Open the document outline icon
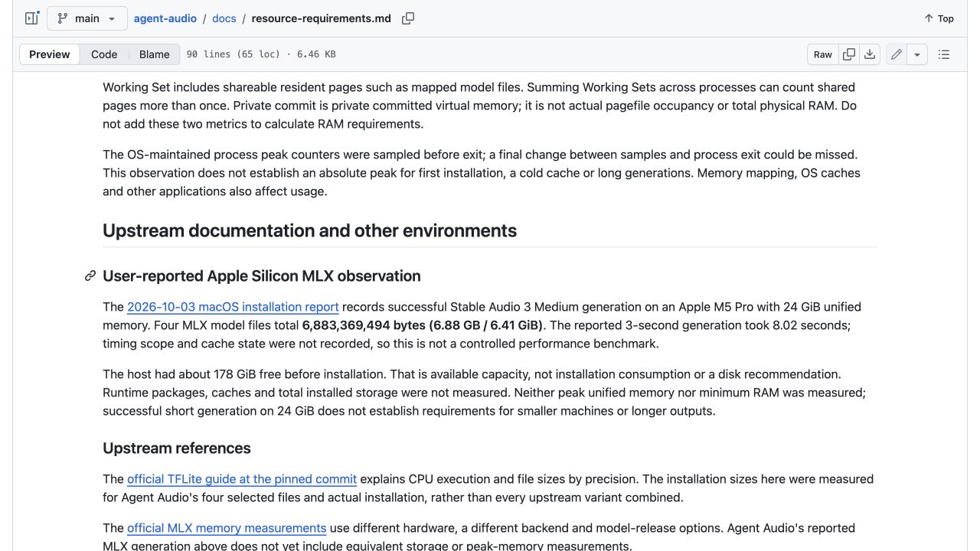The image size is (980, 551). (944, 54)
